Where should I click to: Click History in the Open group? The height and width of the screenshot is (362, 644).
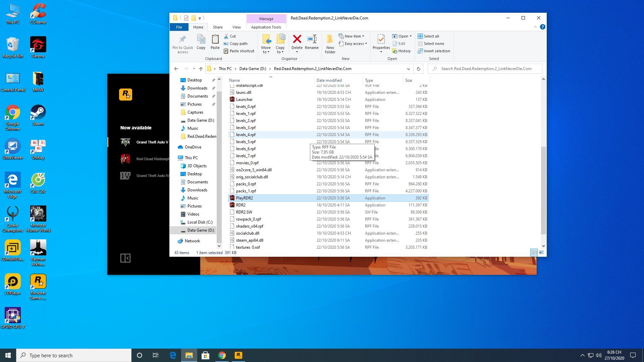click(x=401, y=51)
